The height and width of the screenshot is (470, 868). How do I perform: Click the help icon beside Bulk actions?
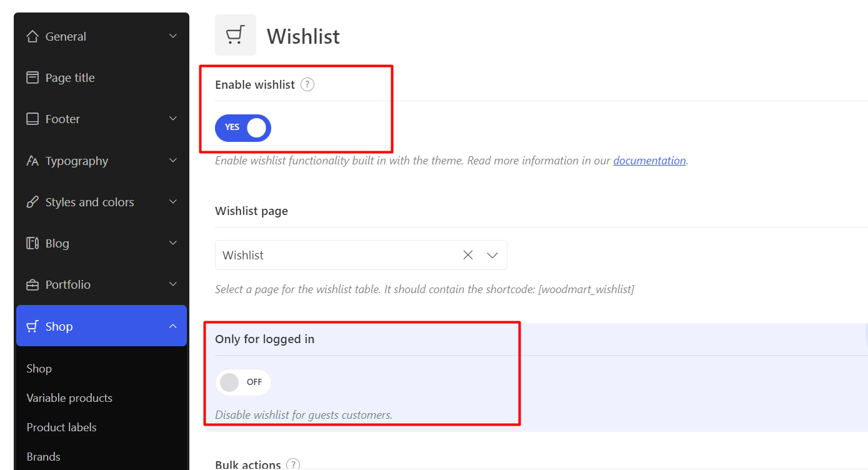[293, 464]
